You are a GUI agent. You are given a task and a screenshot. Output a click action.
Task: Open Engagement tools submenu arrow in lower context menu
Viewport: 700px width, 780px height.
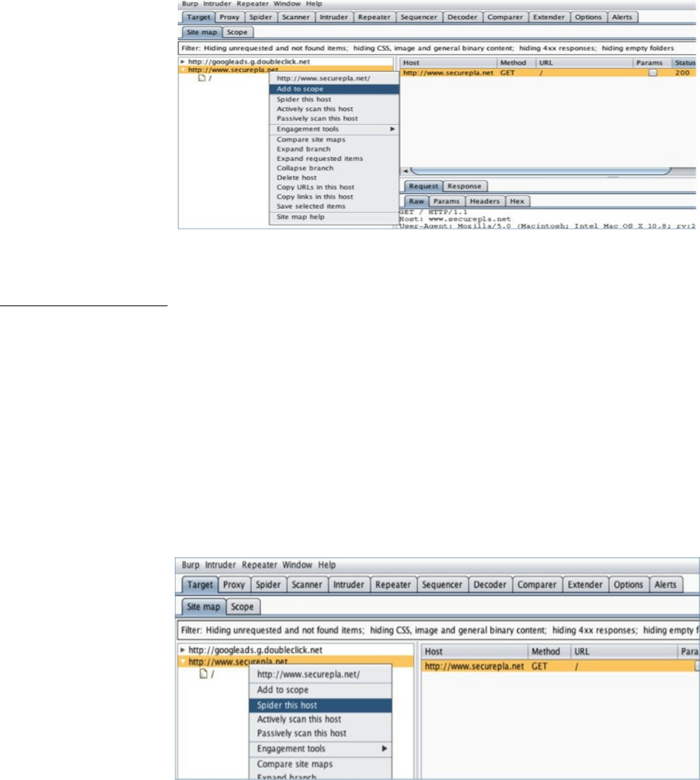coord(384,749)
